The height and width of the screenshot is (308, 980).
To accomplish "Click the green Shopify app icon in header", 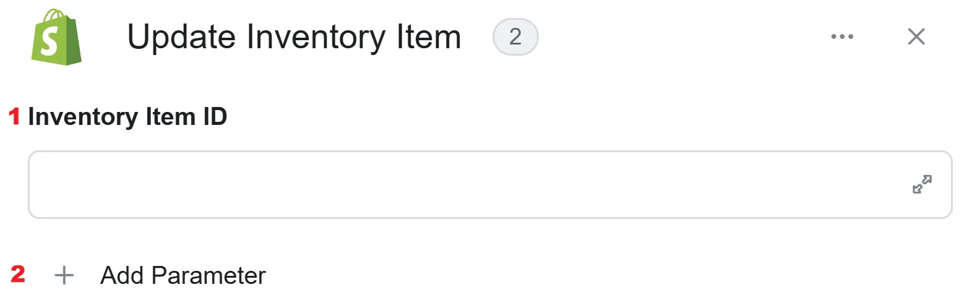I will click(x=56, y=37).
